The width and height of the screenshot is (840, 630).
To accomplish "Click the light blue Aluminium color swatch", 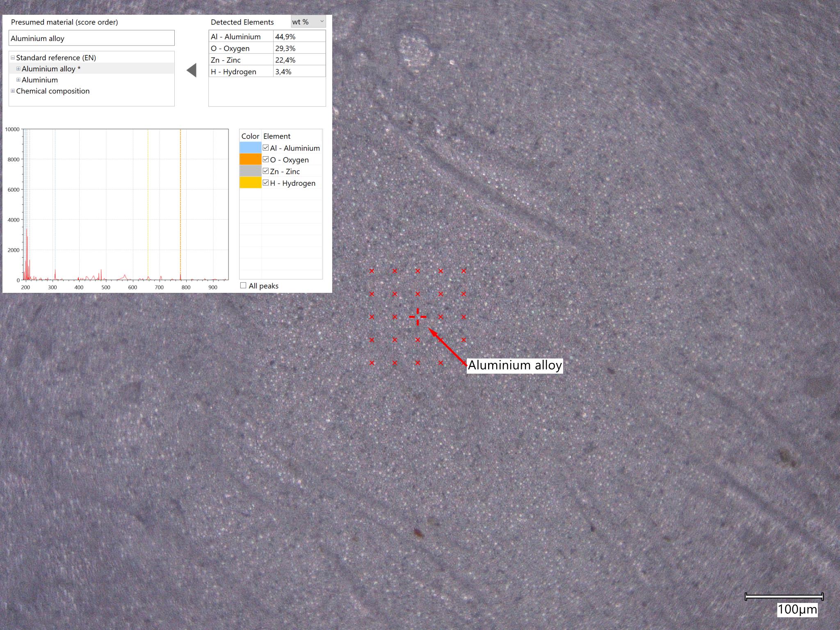I will [250, 148].
